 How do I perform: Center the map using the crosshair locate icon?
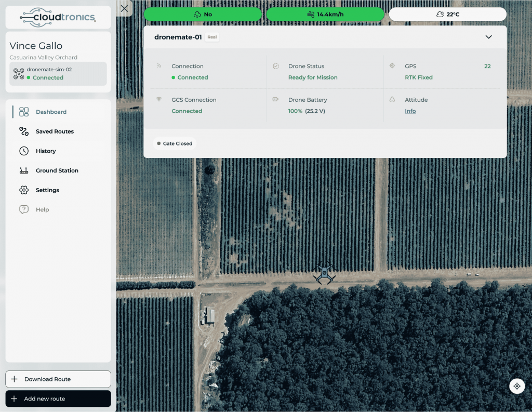(517, 386)
